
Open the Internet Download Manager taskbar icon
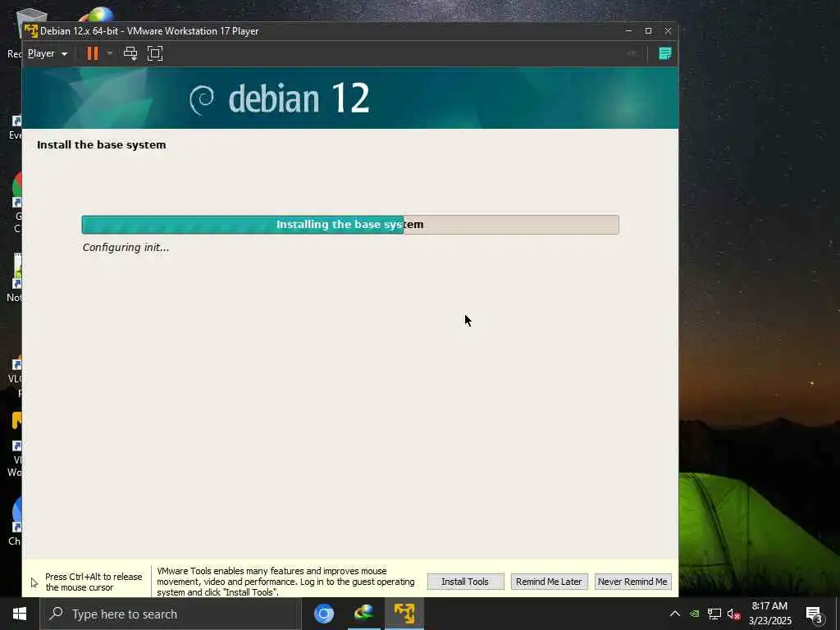coord(363,614)
